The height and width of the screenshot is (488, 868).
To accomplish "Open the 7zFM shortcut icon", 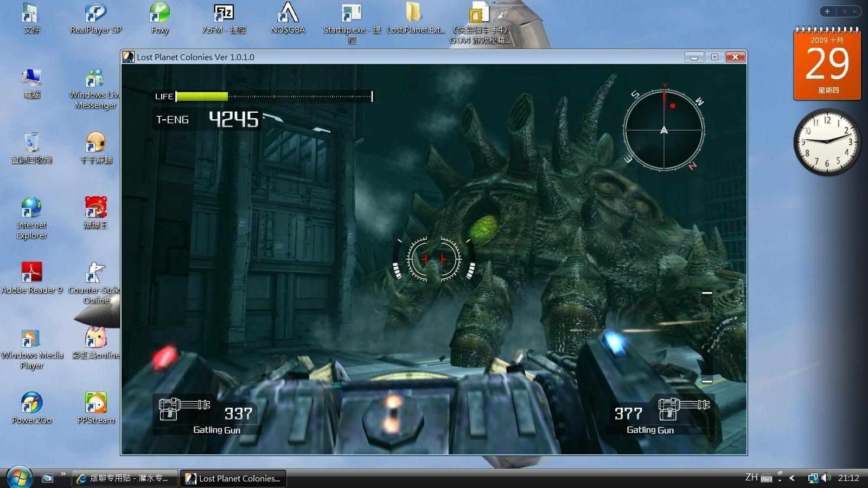I will point(224,17).
